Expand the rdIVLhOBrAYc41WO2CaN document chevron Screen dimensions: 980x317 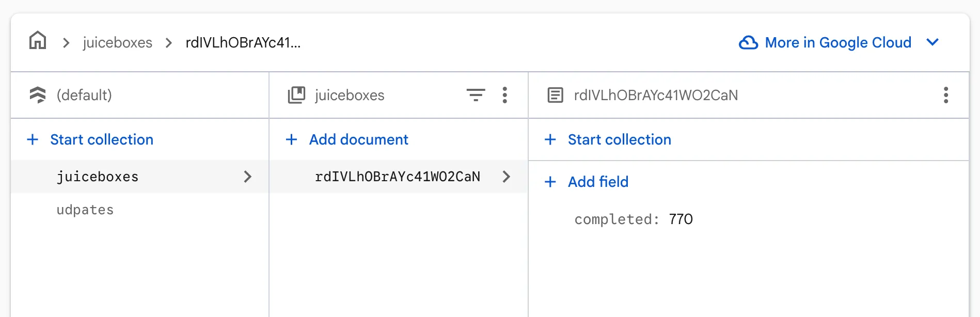tap(507, 177)
